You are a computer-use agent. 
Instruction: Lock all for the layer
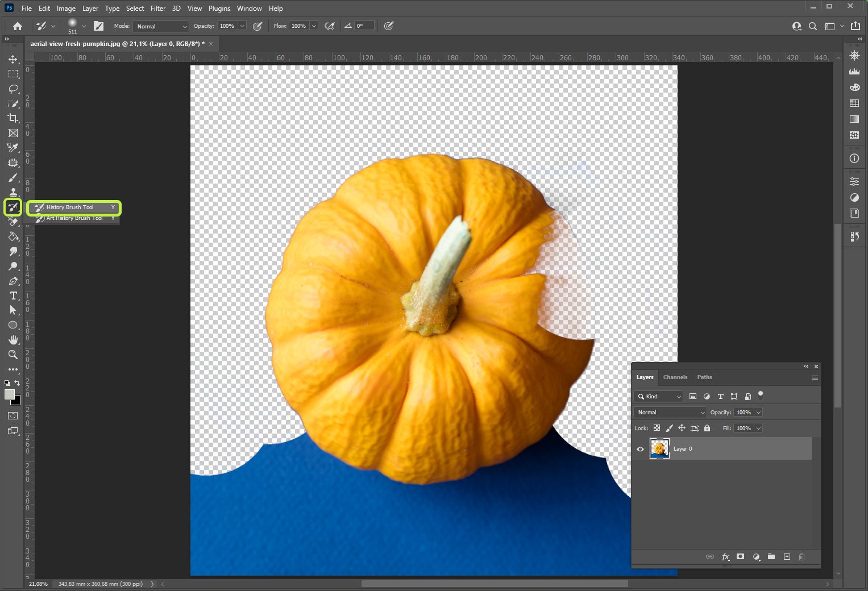(707, 428)
